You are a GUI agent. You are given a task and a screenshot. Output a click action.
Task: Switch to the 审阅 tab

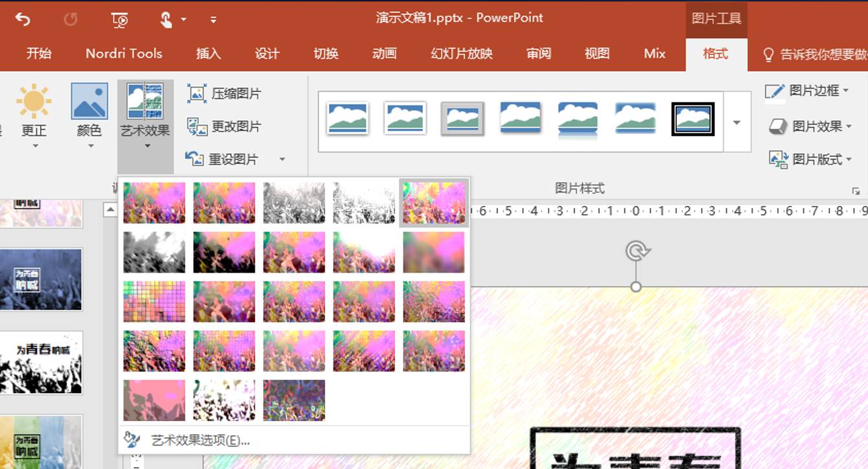pyautogui.click(x=539, y=54)
